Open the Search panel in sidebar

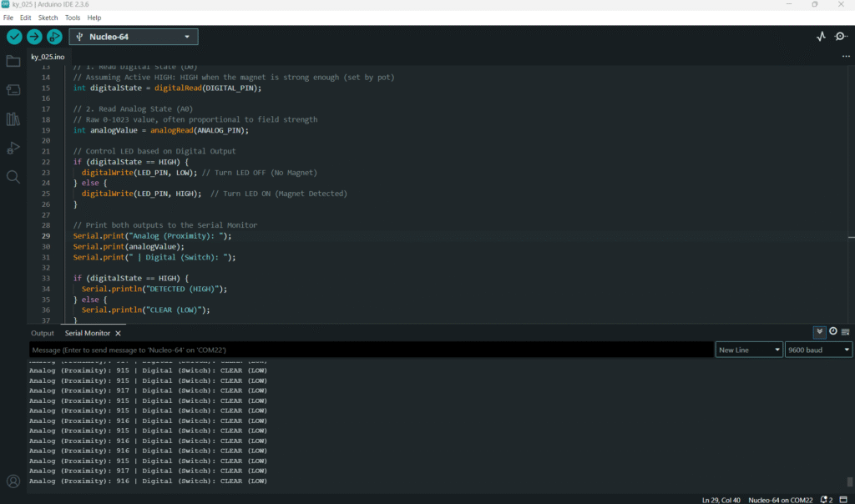(13, 177)
